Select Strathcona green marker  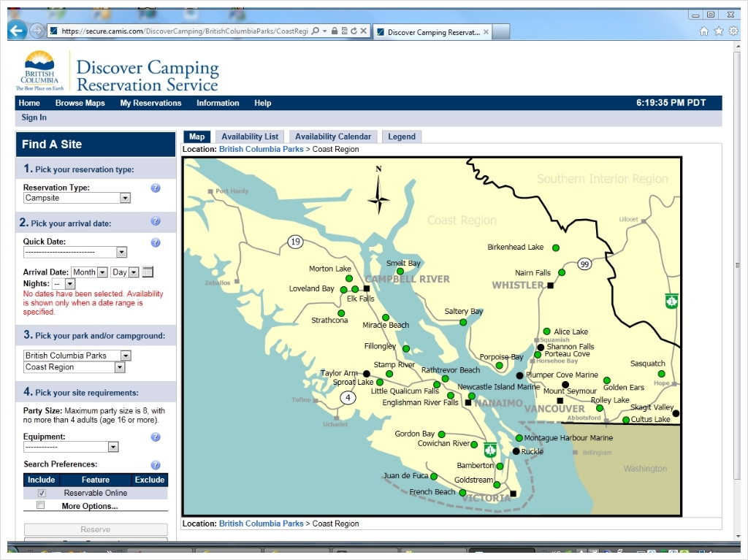[341, 313]
